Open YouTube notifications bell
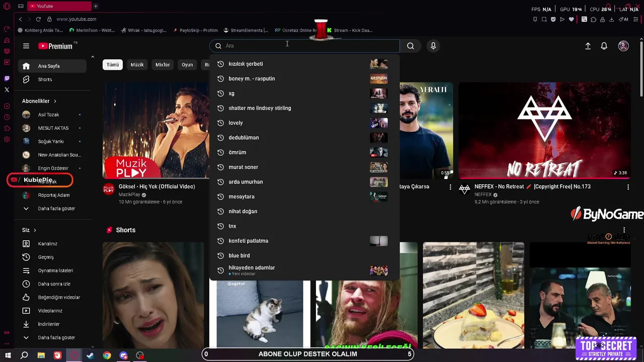The width and height of the screenshot is (644, 362). tap(604, 46)
